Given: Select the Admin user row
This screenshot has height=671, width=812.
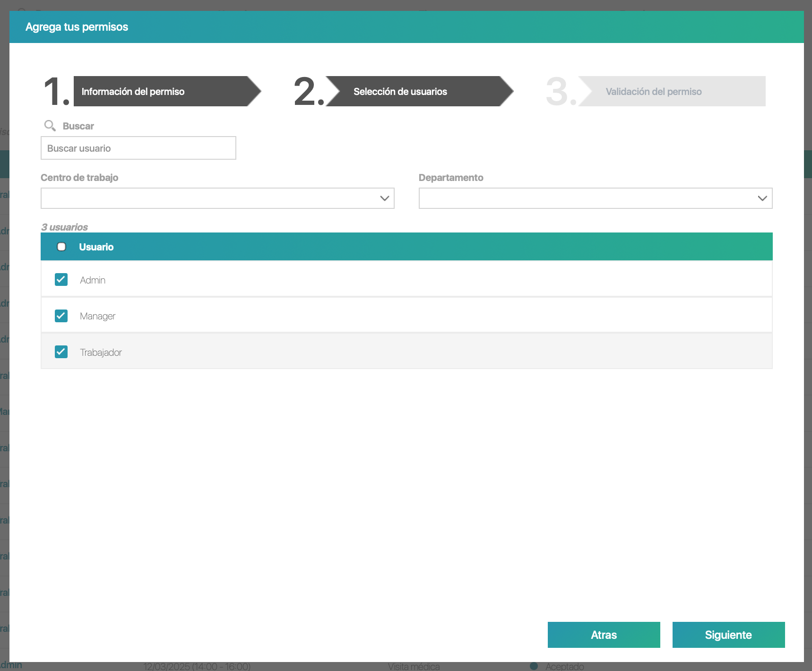Looking at the screenshot, I should pos(406,279).
